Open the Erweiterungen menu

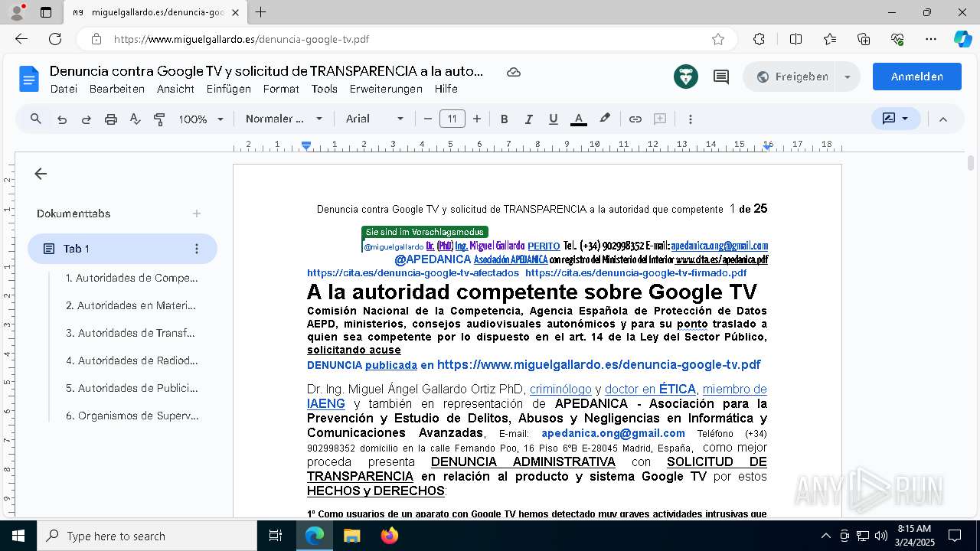386,89
